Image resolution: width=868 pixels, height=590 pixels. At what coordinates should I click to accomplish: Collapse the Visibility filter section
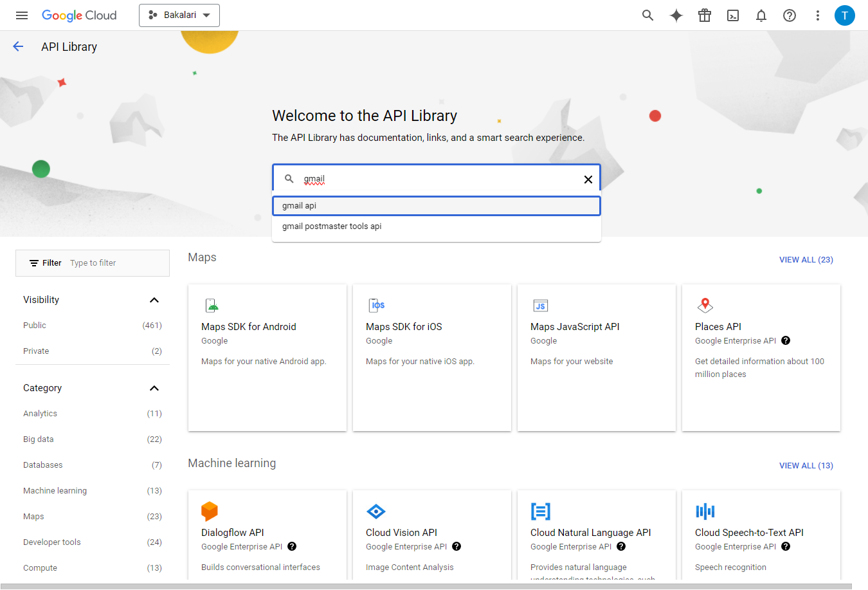[x=154, y=300]
